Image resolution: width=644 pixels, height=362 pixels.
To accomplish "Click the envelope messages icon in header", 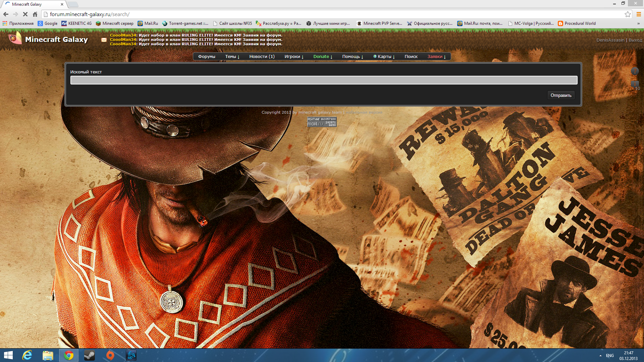I will [104, 40].
